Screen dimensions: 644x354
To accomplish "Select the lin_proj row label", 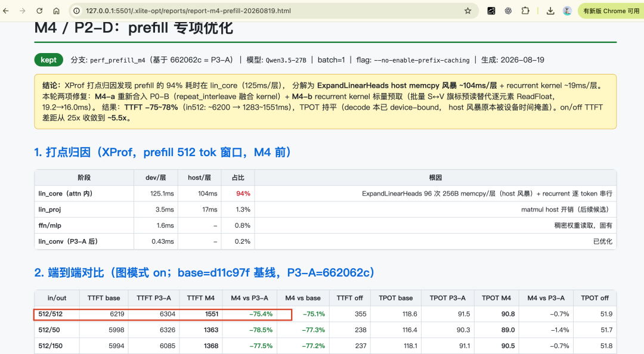I will tap(49, 209).
